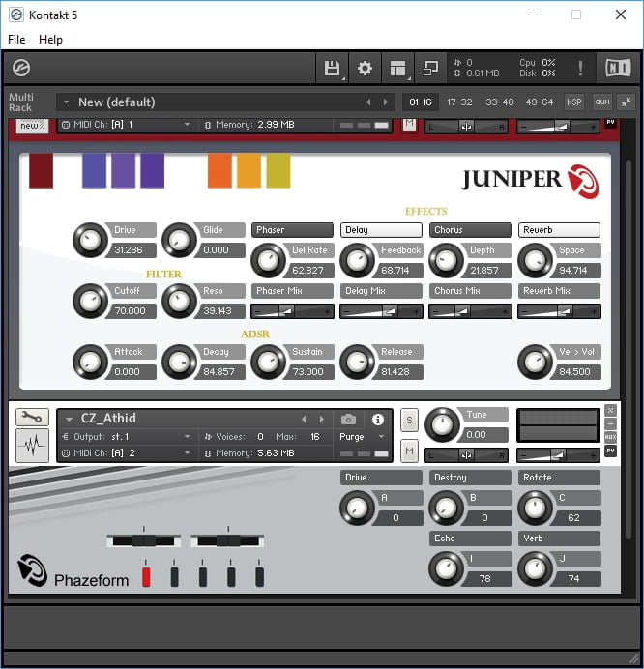
Task: Click the Rotate effect label button
Action: 559,478
